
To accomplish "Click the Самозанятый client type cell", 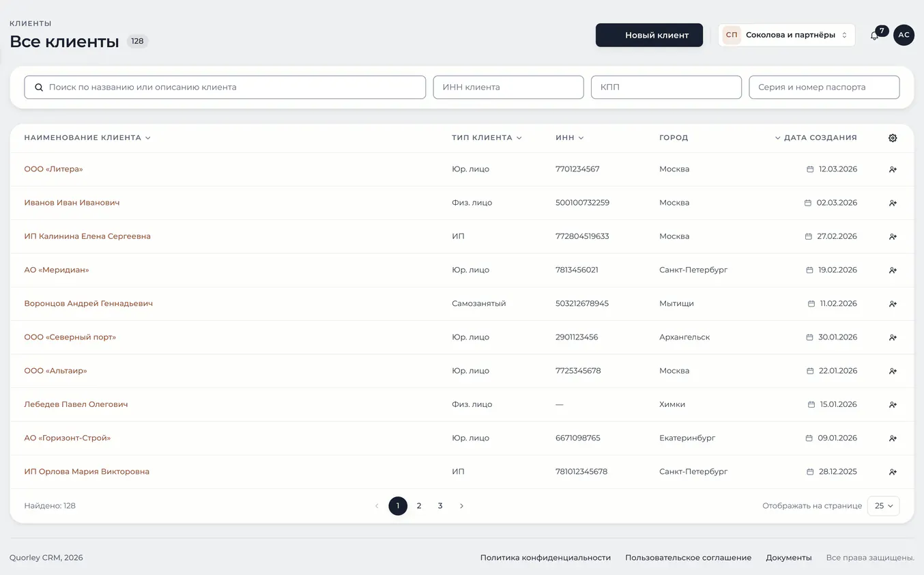I will click(479, 304).
